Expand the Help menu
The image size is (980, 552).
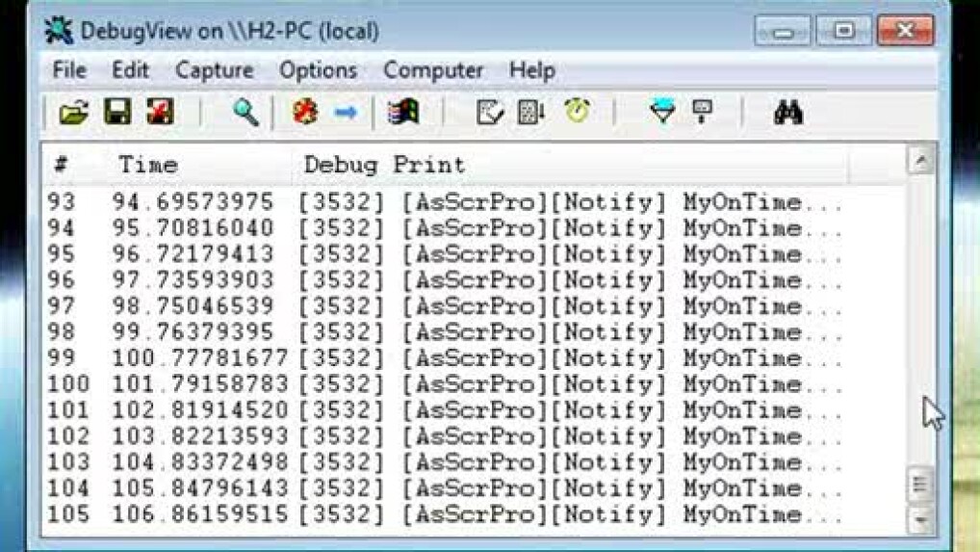tap(531, 70)
